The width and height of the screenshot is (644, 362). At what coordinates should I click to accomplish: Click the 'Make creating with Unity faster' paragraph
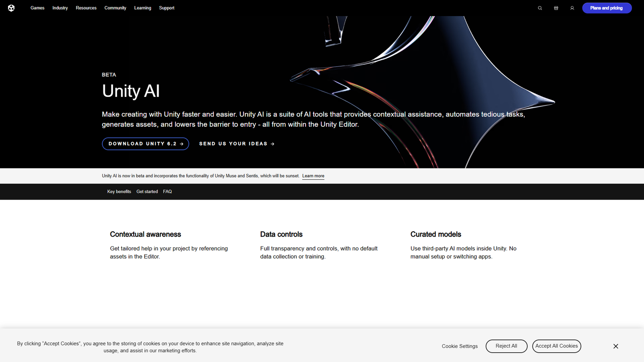314,119
